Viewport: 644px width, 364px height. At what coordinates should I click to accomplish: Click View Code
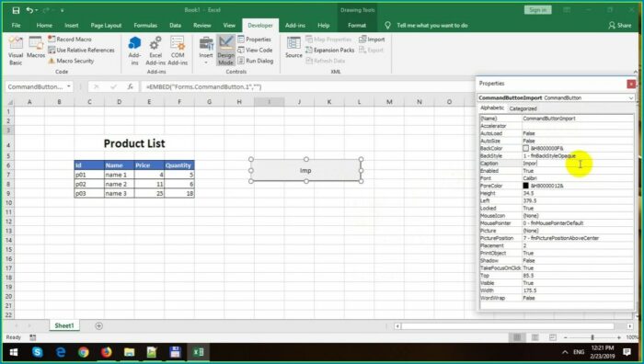pyautogui.click(x=255, y=50)
